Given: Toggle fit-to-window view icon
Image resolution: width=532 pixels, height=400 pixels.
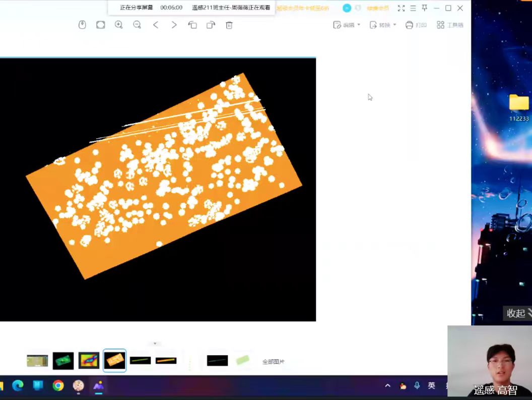Looking at the screenshot, I should click(101, 25).
